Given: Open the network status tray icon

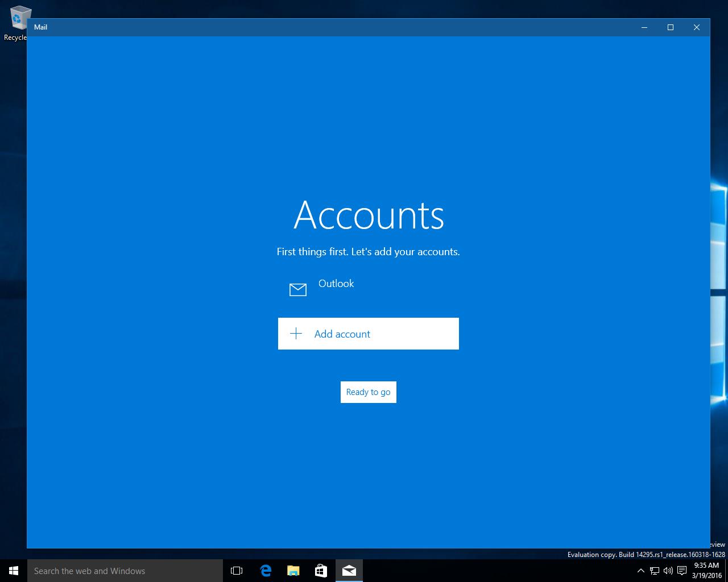Looking at the screenshot, I should (x=655, y=571).
